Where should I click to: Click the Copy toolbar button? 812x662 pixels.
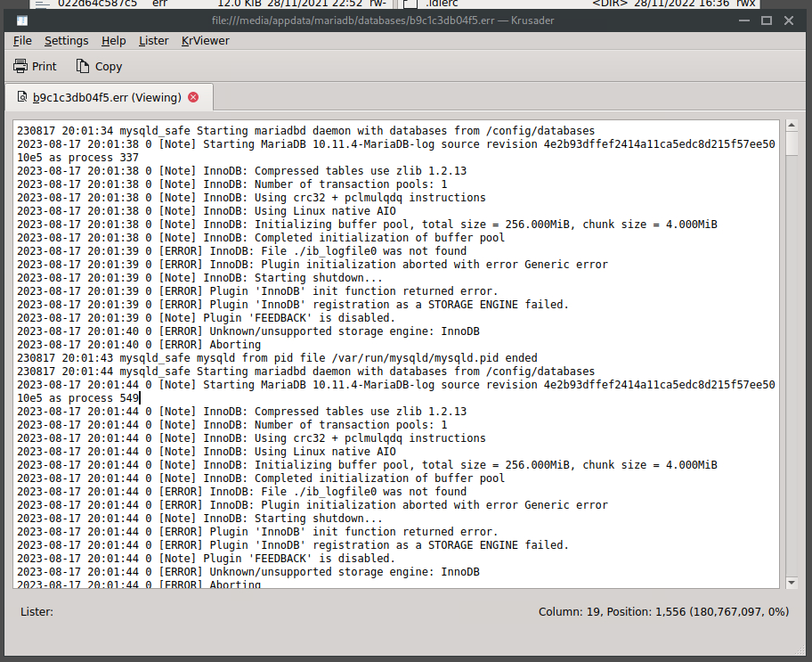tap(99, 66)
